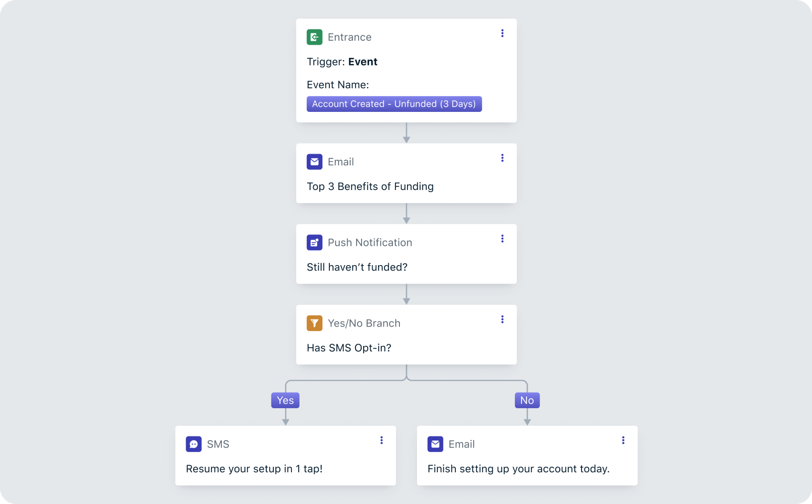Click Resume your setup in 1 tap! text

point(254,469)
